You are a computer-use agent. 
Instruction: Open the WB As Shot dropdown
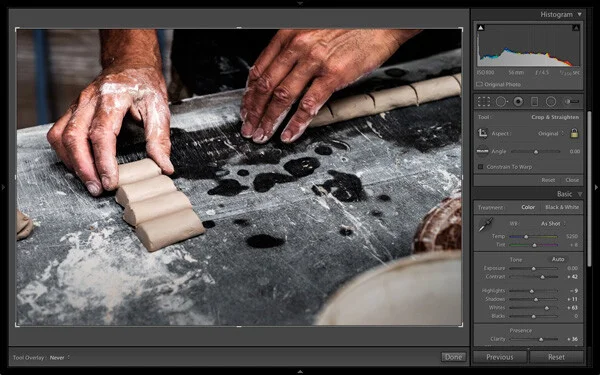553,223
